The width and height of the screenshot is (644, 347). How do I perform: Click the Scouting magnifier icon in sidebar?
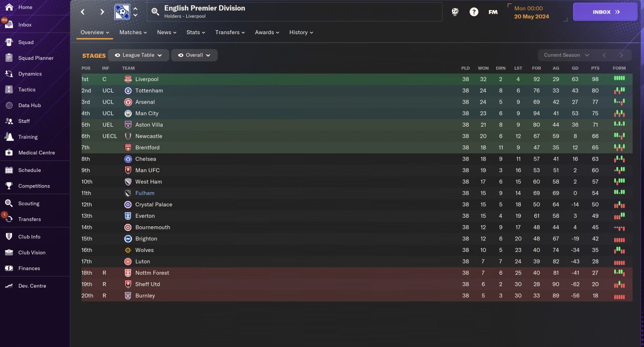point(9,203)
